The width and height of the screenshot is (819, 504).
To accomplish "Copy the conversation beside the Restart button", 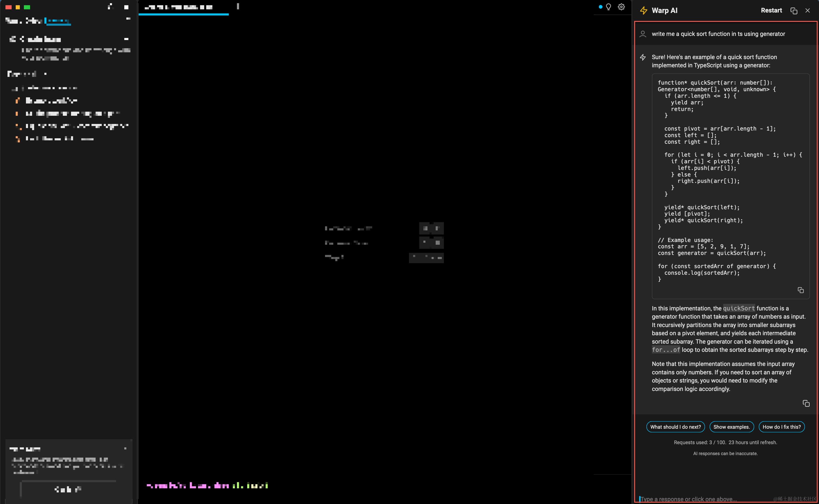I will tap(794, 10).
